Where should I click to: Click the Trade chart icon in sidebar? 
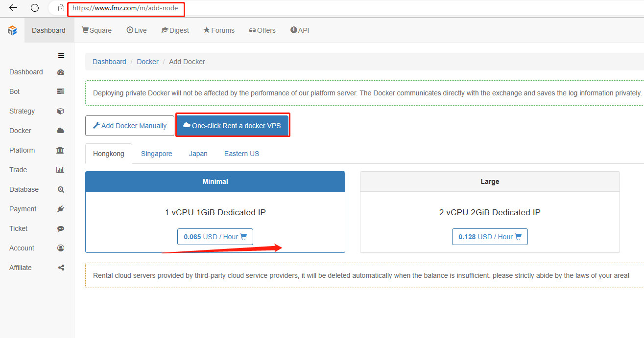[x=60, y=170]
